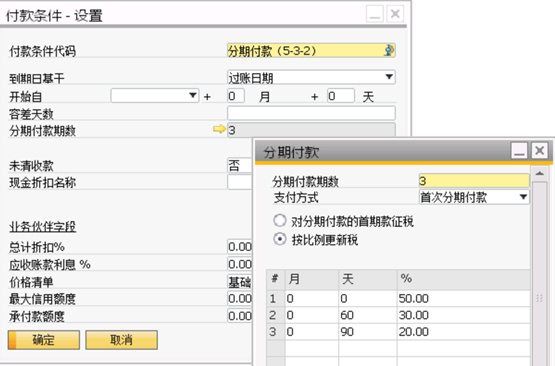Click the 承付款额度 value field
The width and height of the screenshot is (555, 366).
click(x=239, y=315)
